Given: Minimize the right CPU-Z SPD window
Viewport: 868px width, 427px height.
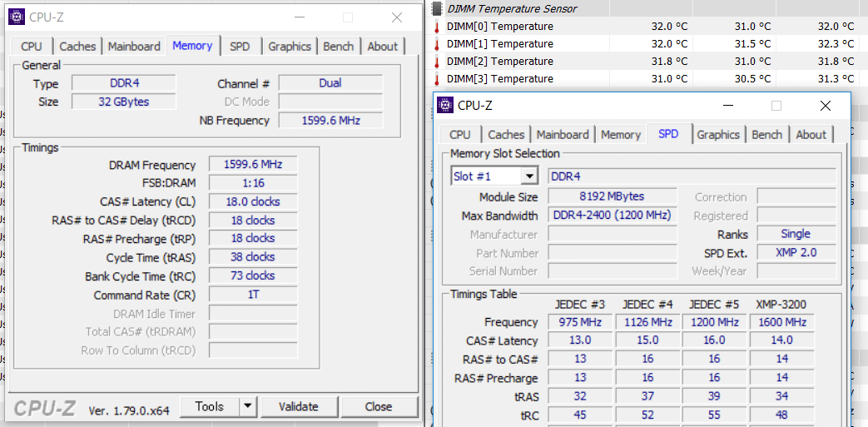Looking at the screenshot, I should click(727, 105).
